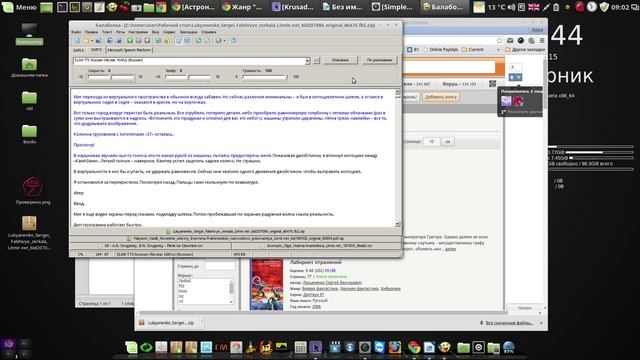Select the Проверено.png file on the desktop
640x360 pixels.
tap(33, 190)
